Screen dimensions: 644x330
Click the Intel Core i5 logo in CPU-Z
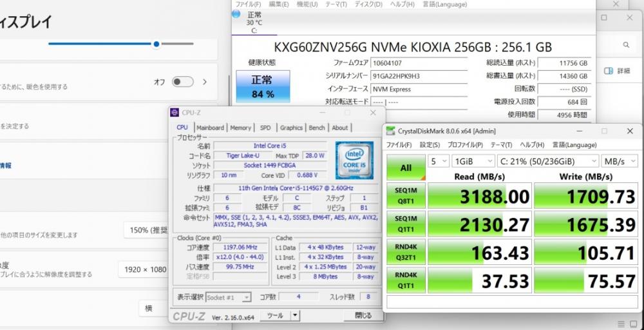pyautogui.click(x=354, y=160)
